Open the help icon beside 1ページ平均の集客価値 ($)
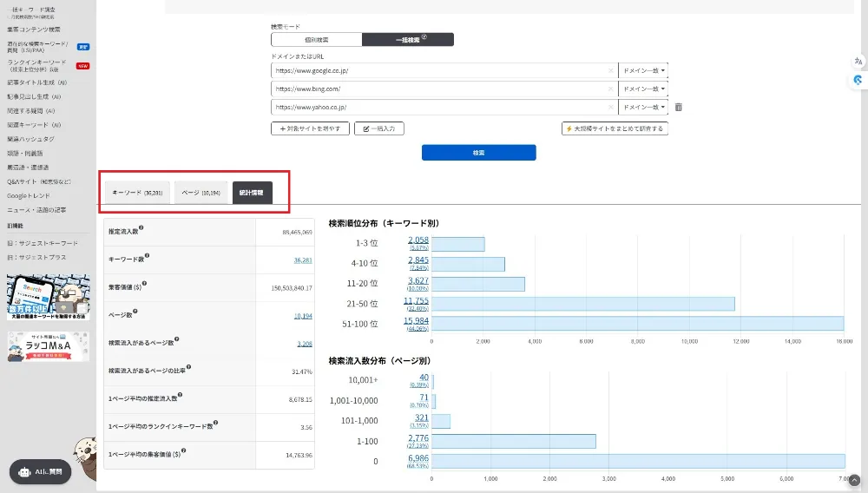The width and height of the screenshot is (868, 493). [183, 450]
